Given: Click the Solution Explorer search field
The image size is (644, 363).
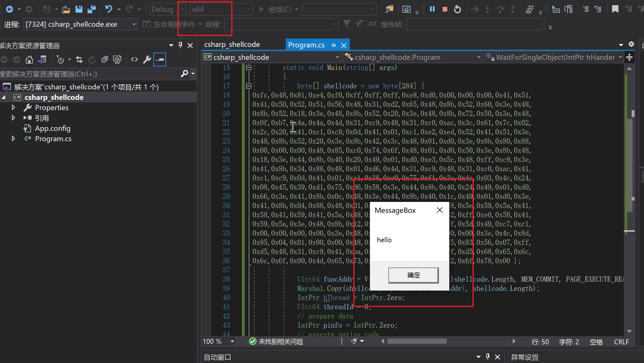Looking at the screenshot, I should point(86,74).
